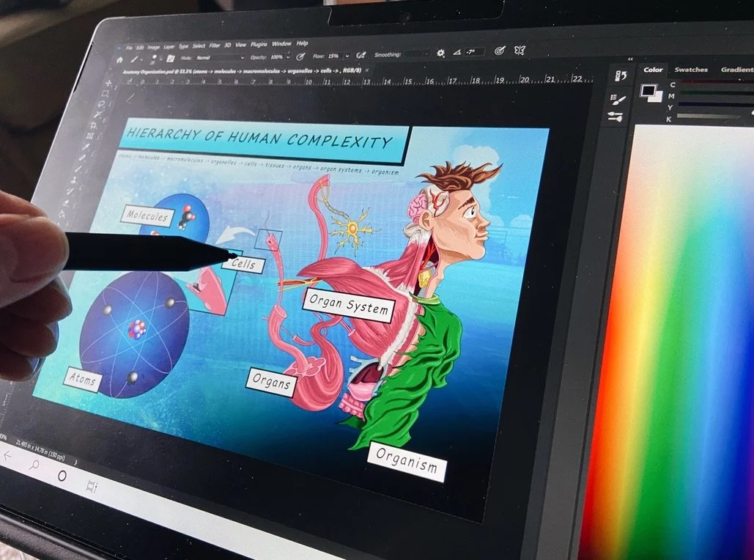
Task: Select the Magic Wand selection tool
Action: point(98,114)
